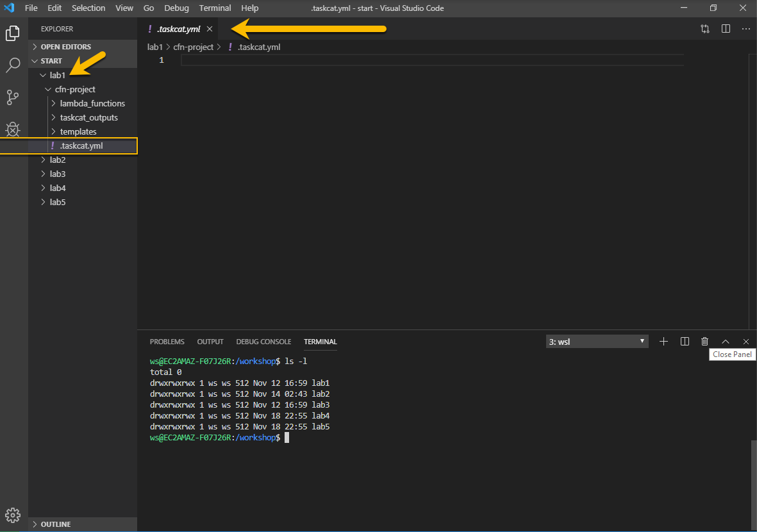Click the Explorer panel title

click(x=57, y=29)
